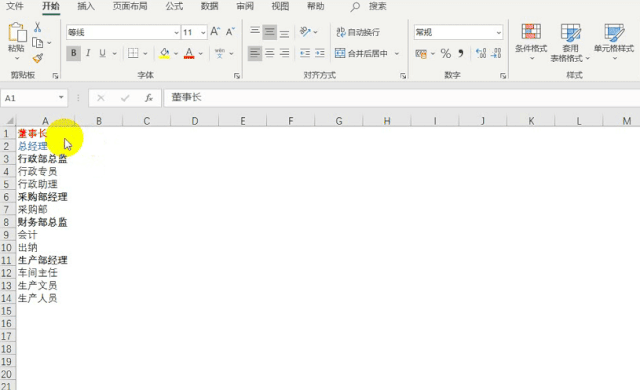
Task: Apply yellow fill color bucket
Action: pos(164,53)
